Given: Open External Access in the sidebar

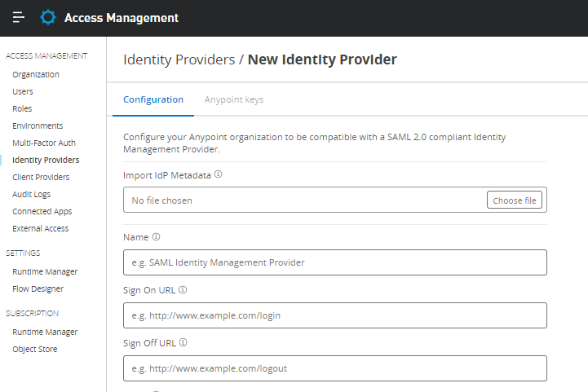Looking at the screenshot, I should coord(41,228).
